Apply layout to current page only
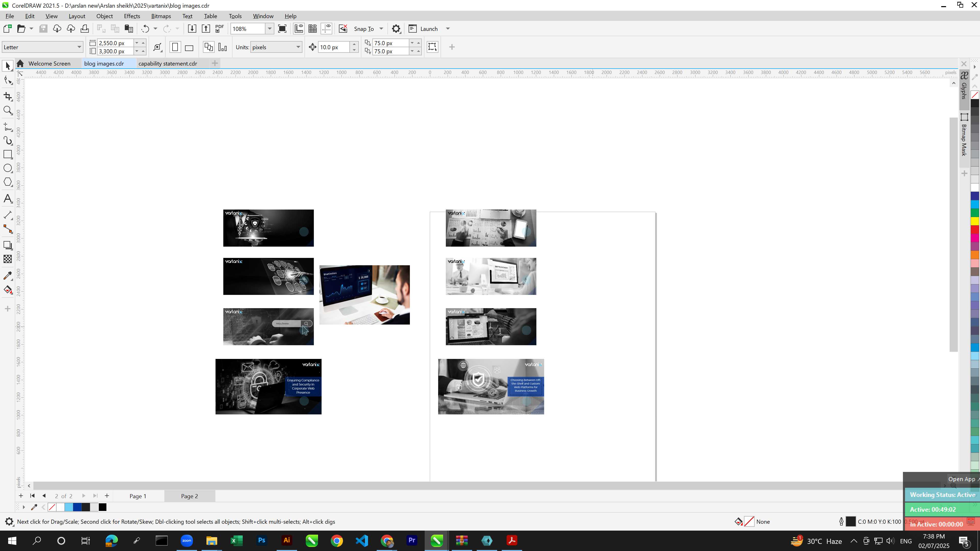Image resolution: width=980 pixels, height=551 pixels. pos(223,47)
